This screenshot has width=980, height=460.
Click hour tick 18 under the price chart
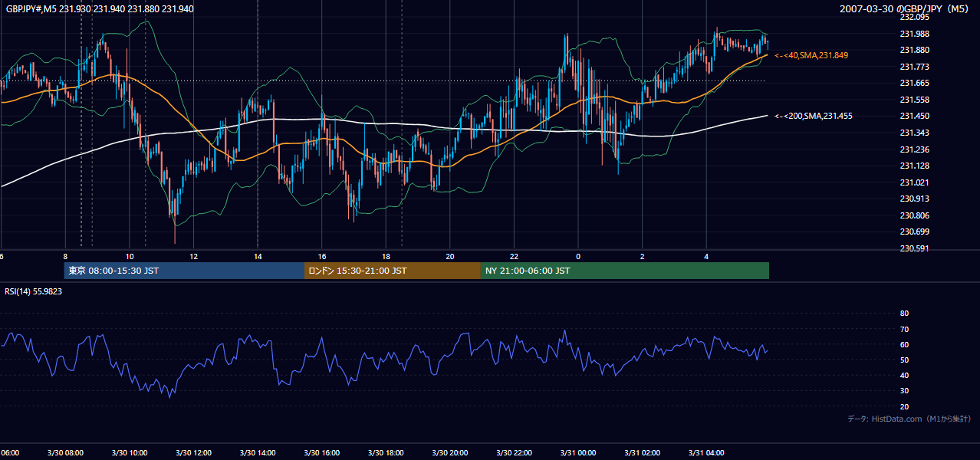[386, 256]
